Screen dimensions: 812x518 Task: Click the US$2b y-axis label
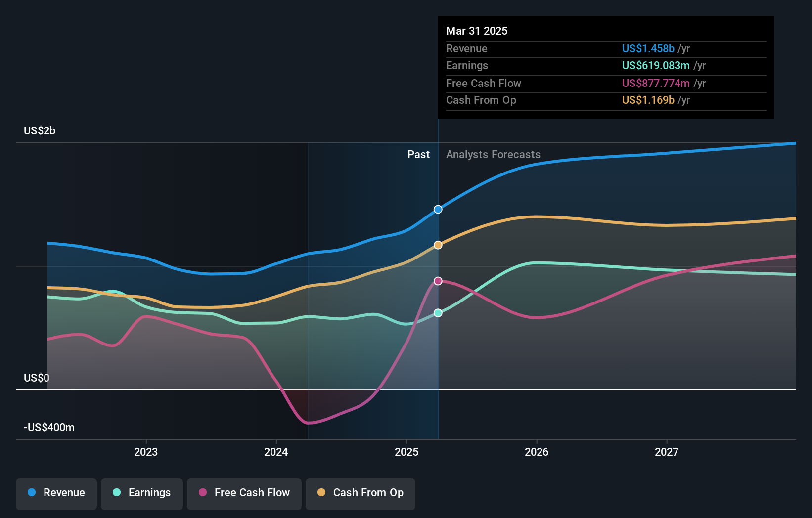pyautogui.click(x=40, y=130)
